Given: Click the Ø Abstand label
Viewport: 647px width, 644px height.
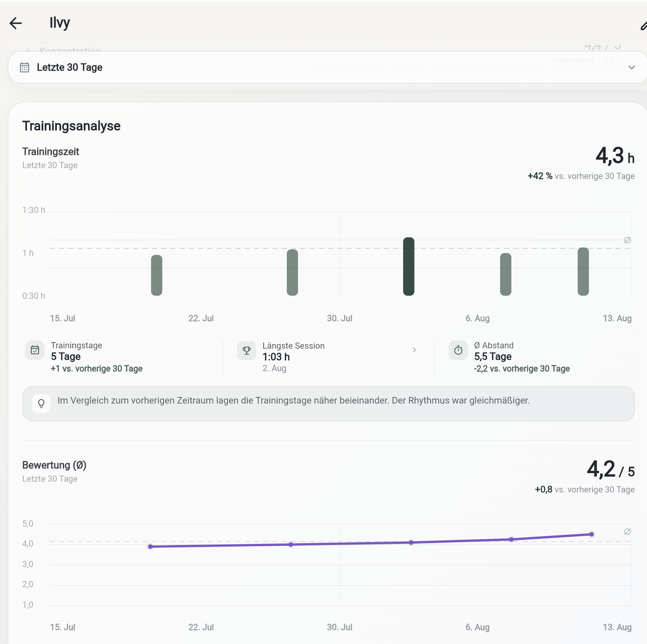Looking at the screenshot, I should pos(494,345).
